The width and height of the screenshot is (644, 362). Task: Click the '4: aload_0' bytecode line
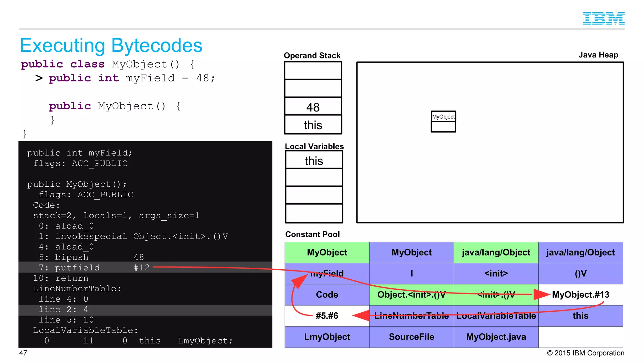[x=66, y=247]
